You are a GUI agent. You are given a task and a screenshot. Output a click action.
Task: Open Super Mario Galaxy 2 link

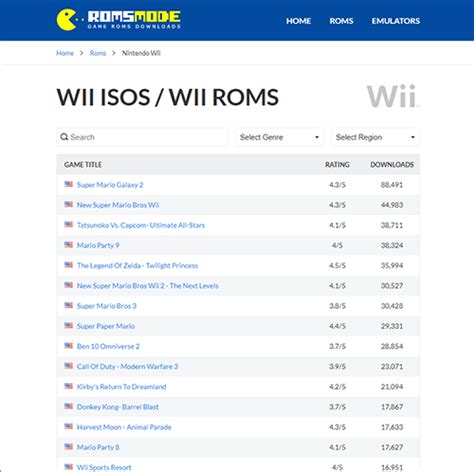(110, 185)
